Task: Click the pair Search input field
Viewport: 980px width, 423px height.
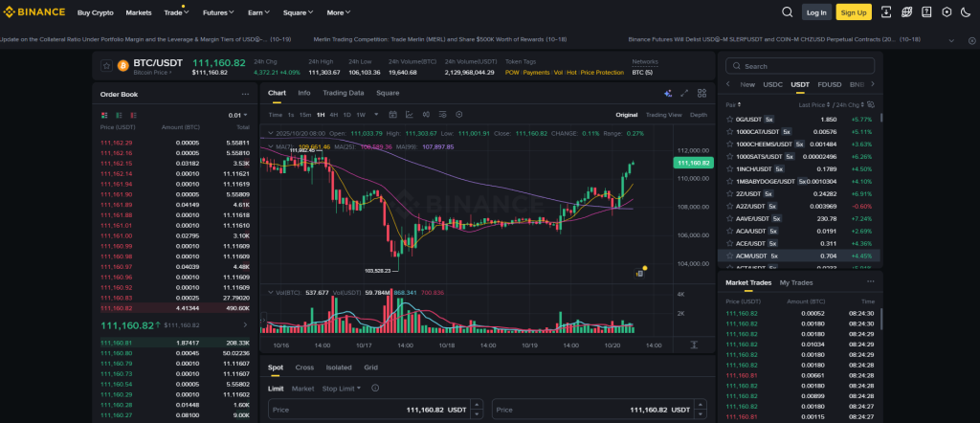Action: click(800, 66)
